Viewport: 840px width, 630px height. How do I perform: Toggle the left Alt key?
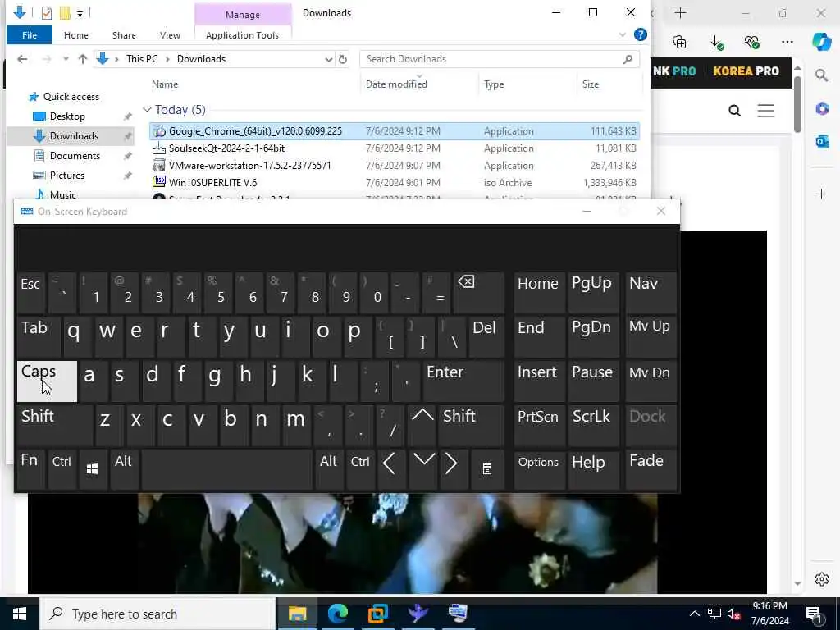coord(125,469)
